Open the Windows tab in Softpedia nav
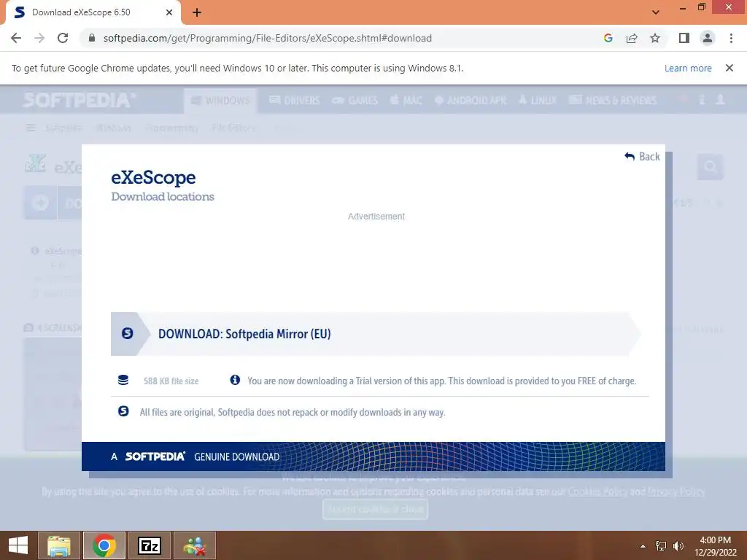The height and width of the screenshot is (560, 747). pos(220,101)
